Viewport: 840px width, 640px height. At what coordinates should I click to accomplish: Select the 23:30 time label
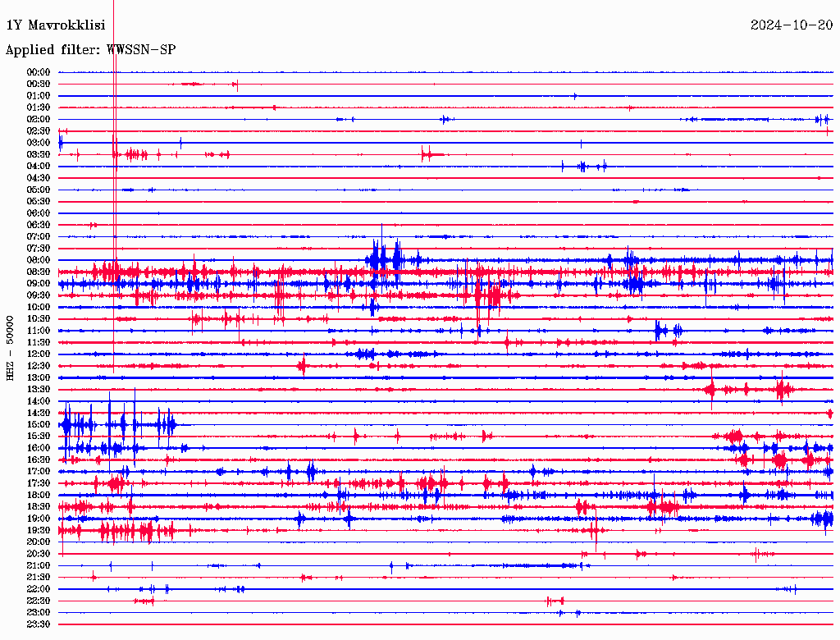coord(39,624)
